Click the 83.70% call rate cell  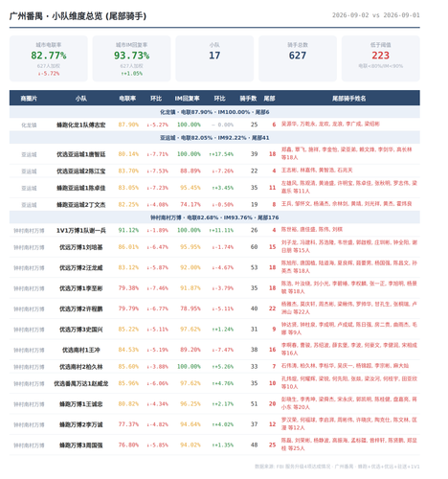[128, 171]
